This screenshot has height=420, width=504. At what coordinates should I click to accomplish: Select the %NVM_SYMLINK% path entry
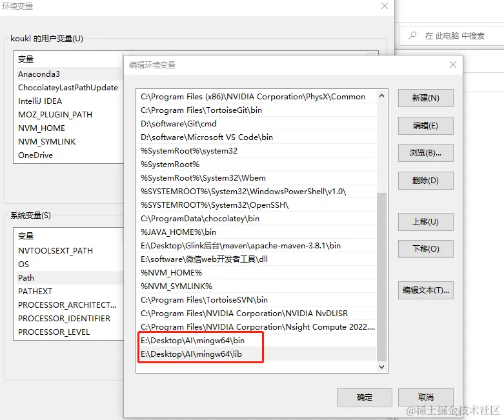tap(256, 286)
